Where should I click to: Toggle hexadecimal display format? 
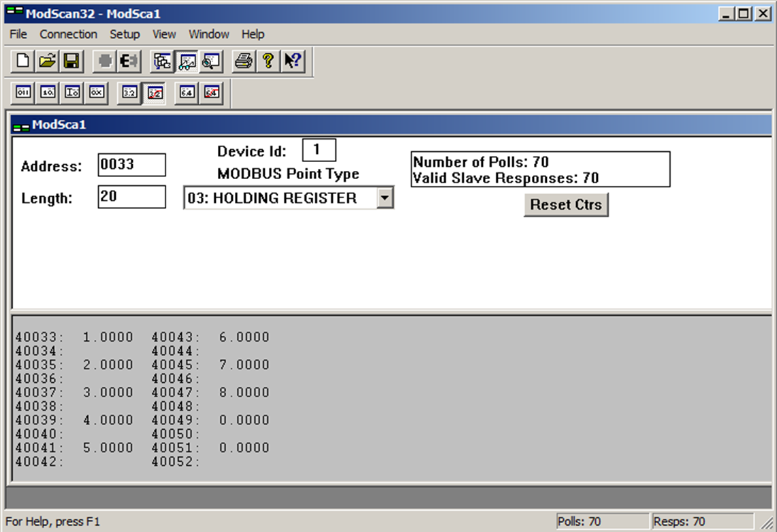coord(95,93)
